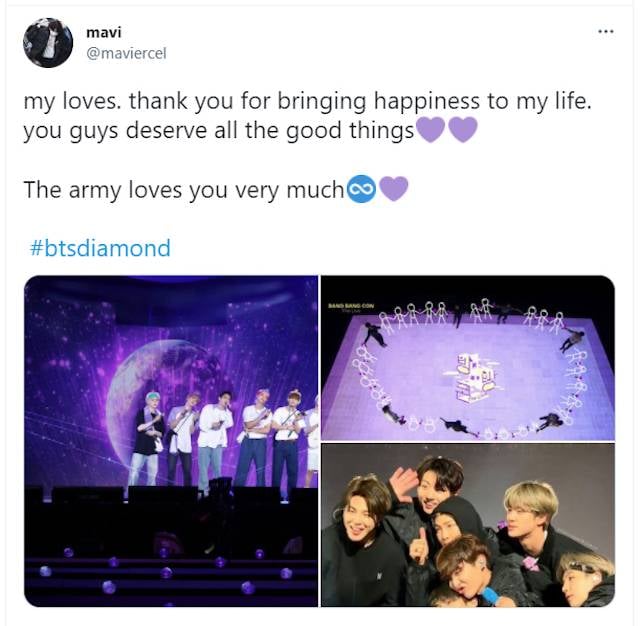The width and height of the screenshot is (640, 626).
Task: Open the group selfie photo
Action: click(468, 525)
